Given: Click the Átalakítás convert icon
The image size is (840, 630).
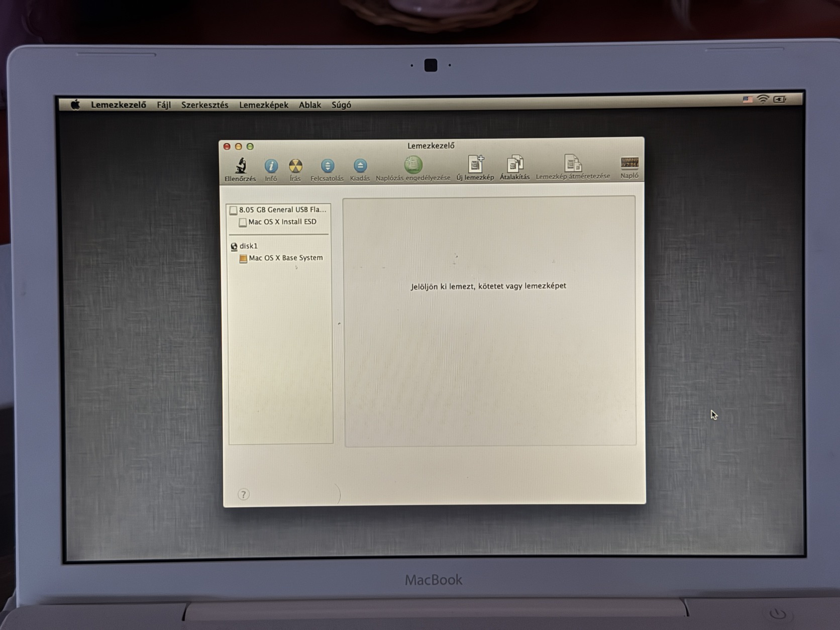Looking at the screenshot, I should click(515, 164).
